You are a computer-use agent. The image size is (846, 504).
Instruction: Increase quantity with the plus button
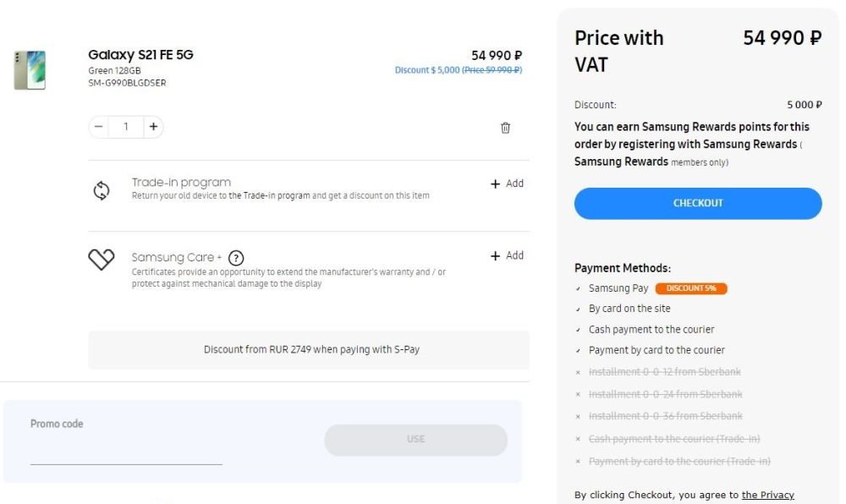(x=153, y=127)
